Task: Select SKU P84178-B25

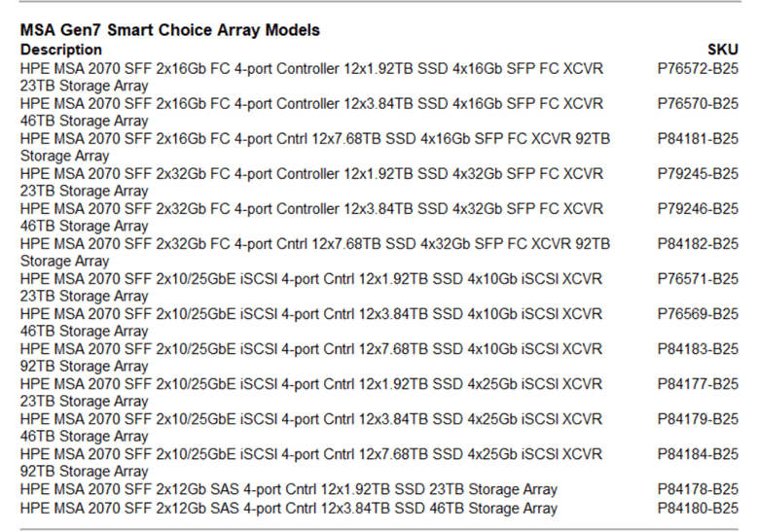Action: coord(698,489)
